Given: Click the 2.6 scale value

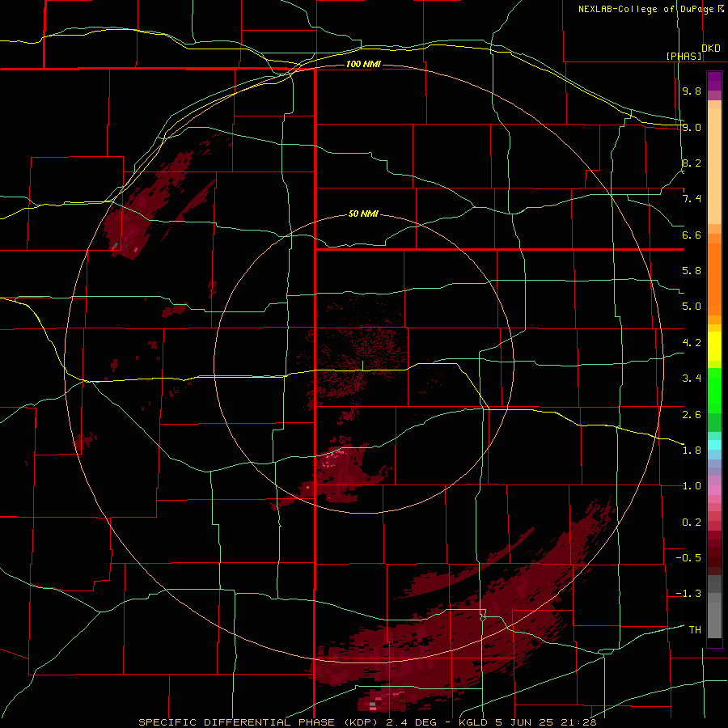Looking at the screenshot, I should (692, 415).
